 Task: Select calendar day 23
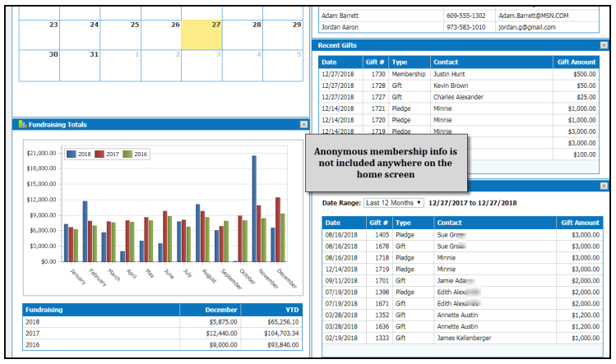click(39, 35)
